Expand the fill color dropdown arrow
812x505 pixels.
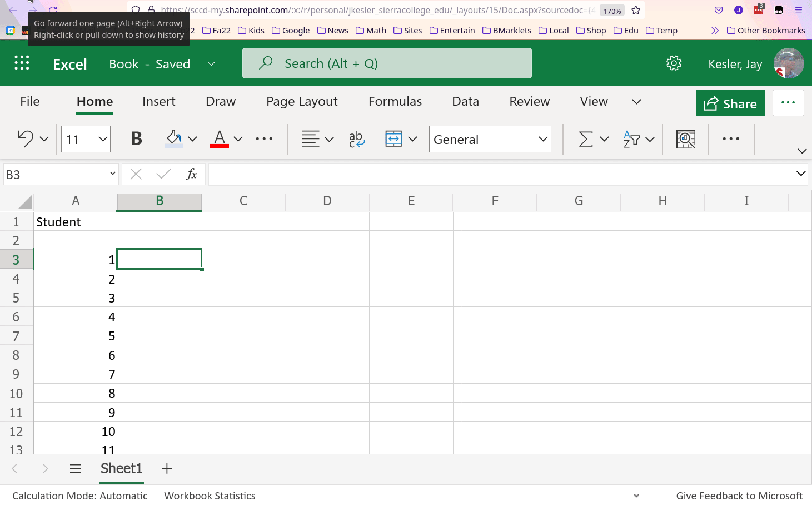pyautogui.click(x=193, y=139)
